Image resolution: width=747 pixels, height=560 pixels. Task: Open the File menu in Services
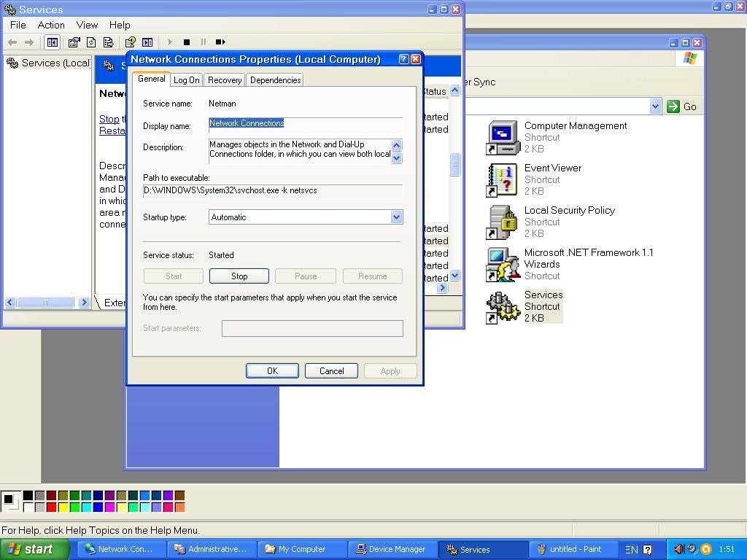click(18, 26)
